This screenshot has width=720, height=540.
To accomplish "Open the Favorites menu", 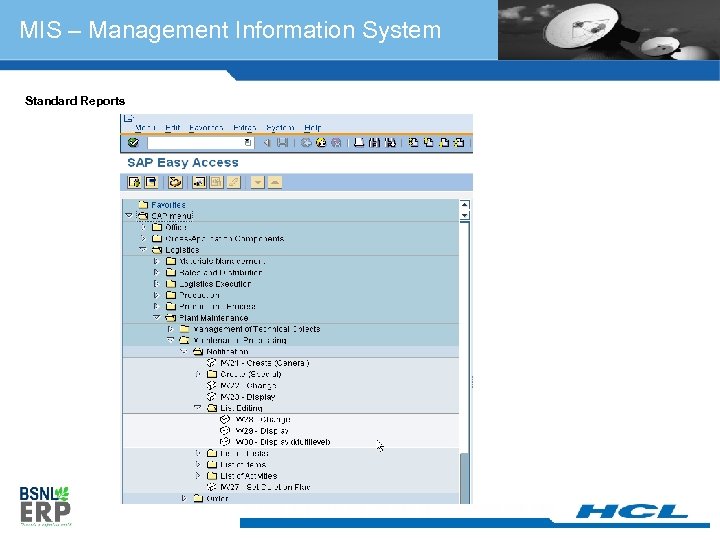I will [206, 127].
